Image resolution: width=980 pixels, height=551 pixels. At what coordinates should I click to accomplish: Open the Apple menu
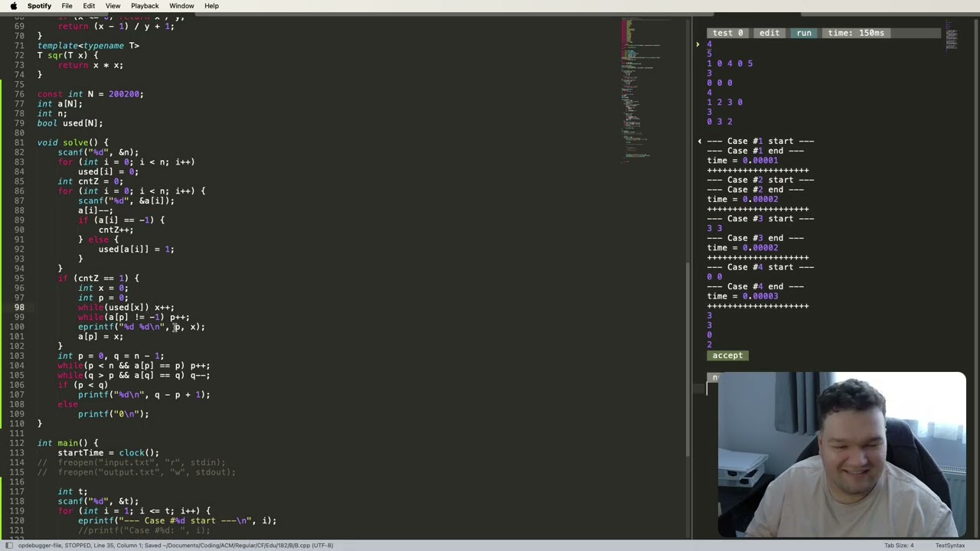13,6
